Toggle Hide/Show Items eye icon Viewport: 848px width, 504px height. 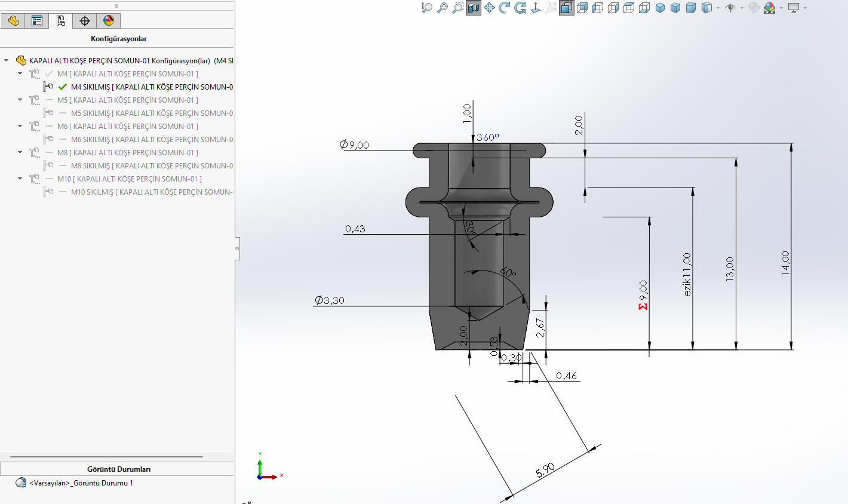730,8
